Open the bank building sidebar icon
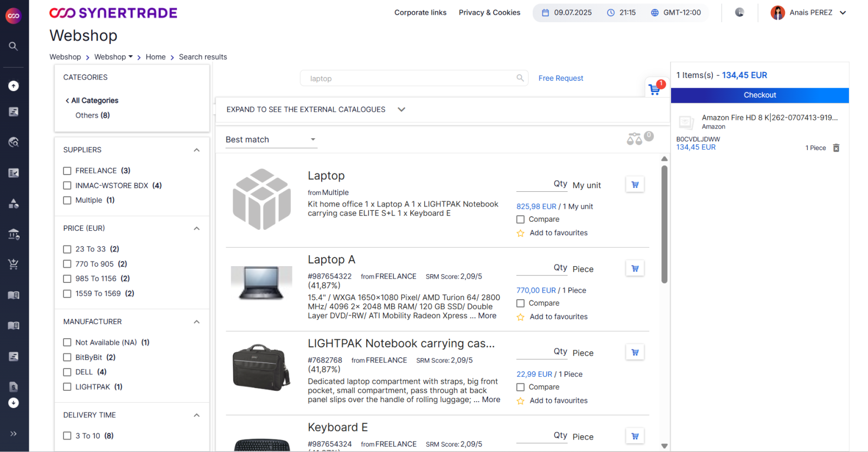Image resolution: width=868 pixels, height=452 pixels. (x=14, y=234)
